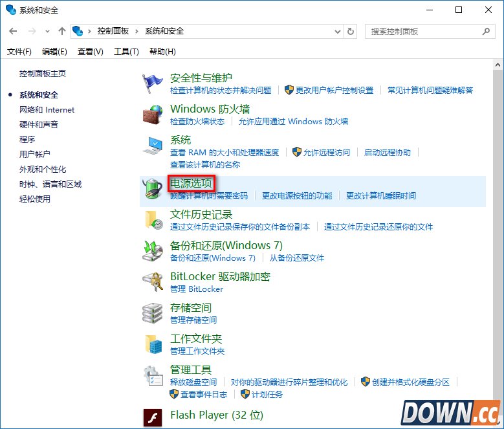Go forward using the forward arrow
Viewport: 504px width, 429px height.
(x=32, y=31)
